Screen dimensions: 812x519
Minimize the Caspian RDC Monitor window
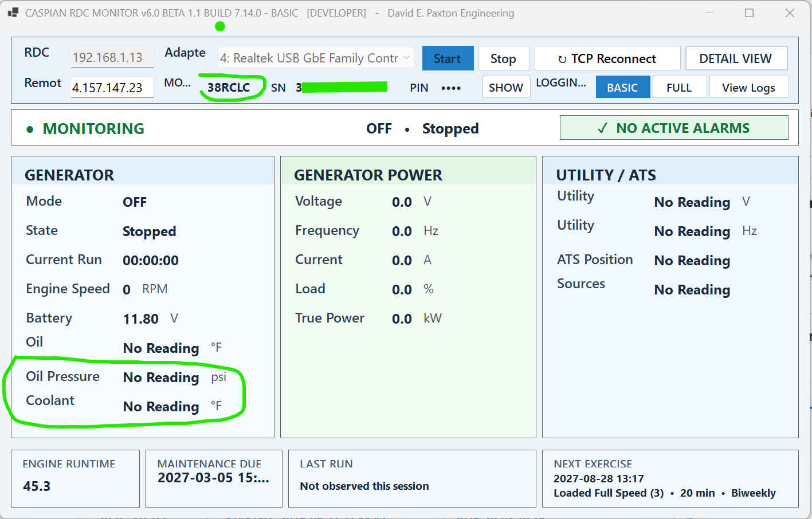[x=709, y=13]
